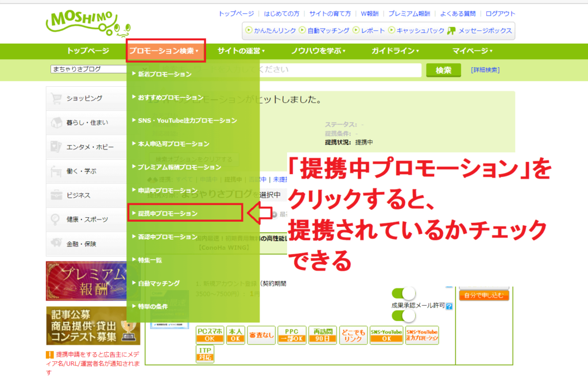Choose 新着プロモーション in the dropdown menu
The image size is (588, 378).
[165, 74]
